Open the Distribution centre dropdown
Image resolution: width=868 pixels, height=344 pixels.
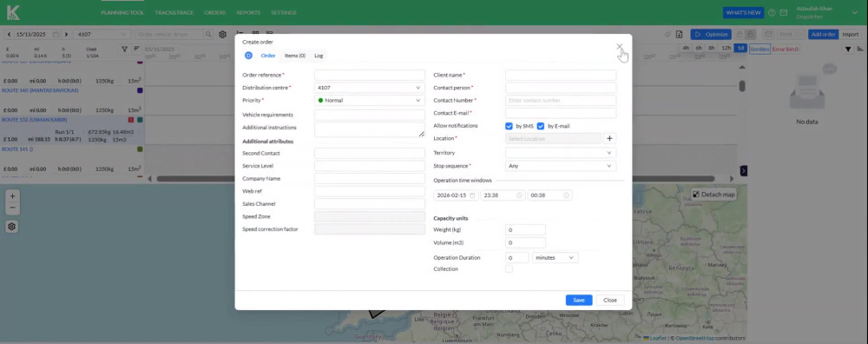coord(369,88)
